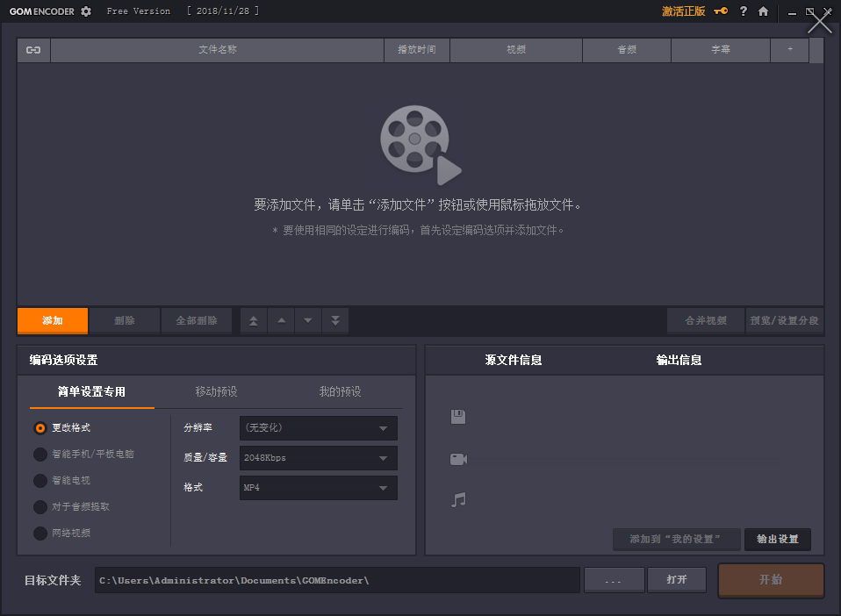
Task: Click the 开始 start encoding button
Action: [770, 580]
